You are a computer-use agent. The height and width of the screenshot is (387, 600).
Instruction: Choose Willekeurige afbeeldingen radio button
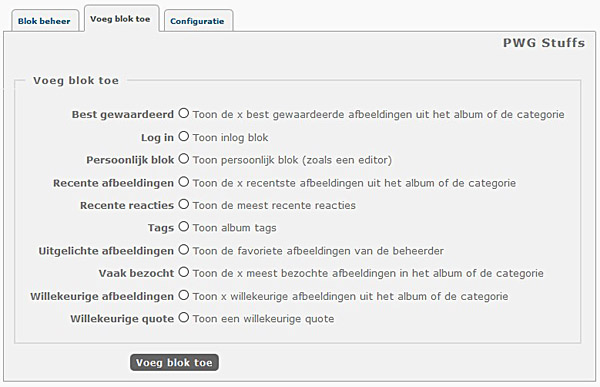click(184, 295)
